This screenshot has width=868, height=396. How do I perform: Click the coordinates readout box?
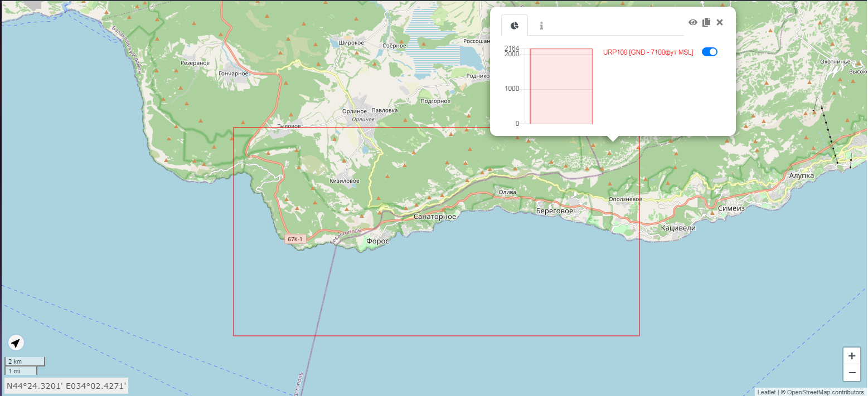[66, 385]
